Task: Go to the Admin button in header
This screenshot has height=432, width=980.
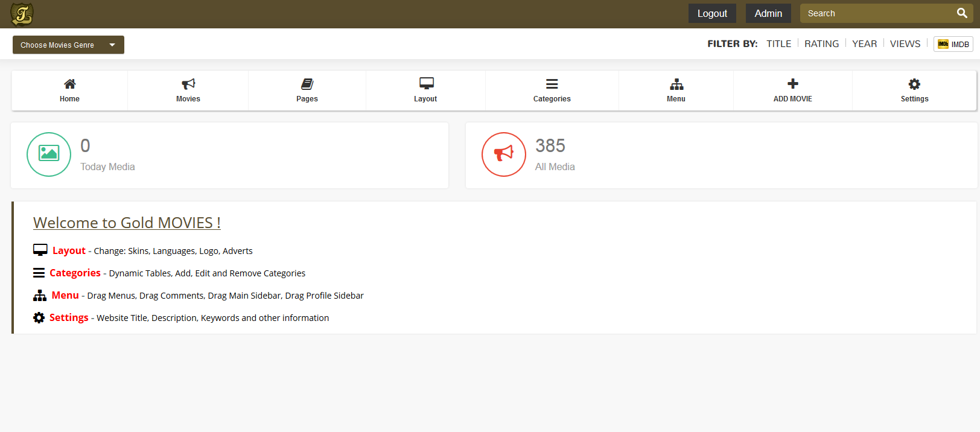Action: [x=768, y=13]
